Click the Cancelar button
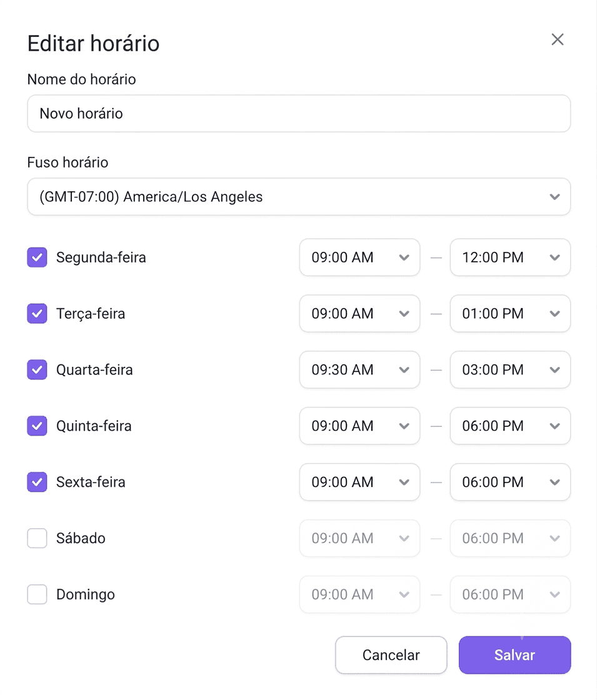The height and width of the screenshot is (700, 597). click(x=391, y=655)
